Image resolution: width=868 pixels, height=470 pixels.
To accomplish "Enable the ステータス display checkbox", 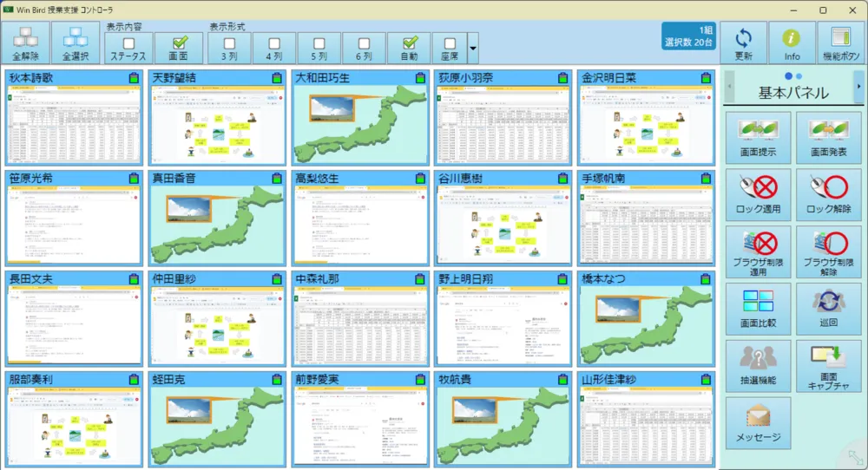I will [x=128, y=43].
